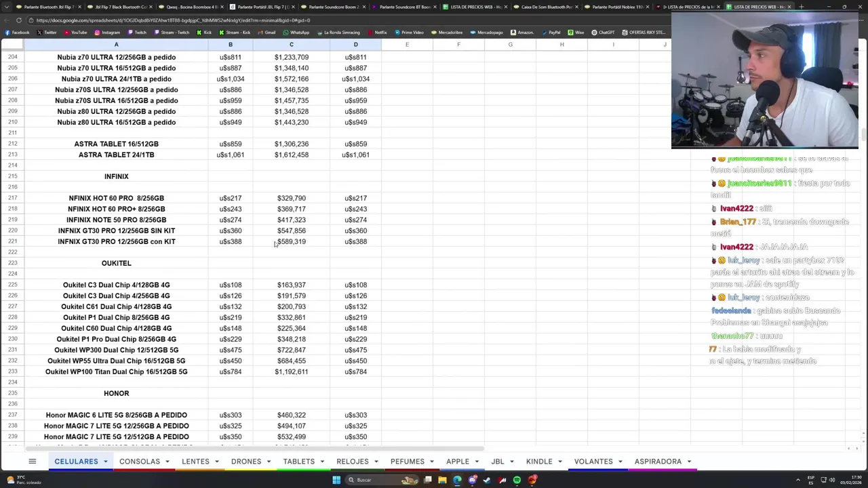Open the YouTube bookmark

point(75,33)
